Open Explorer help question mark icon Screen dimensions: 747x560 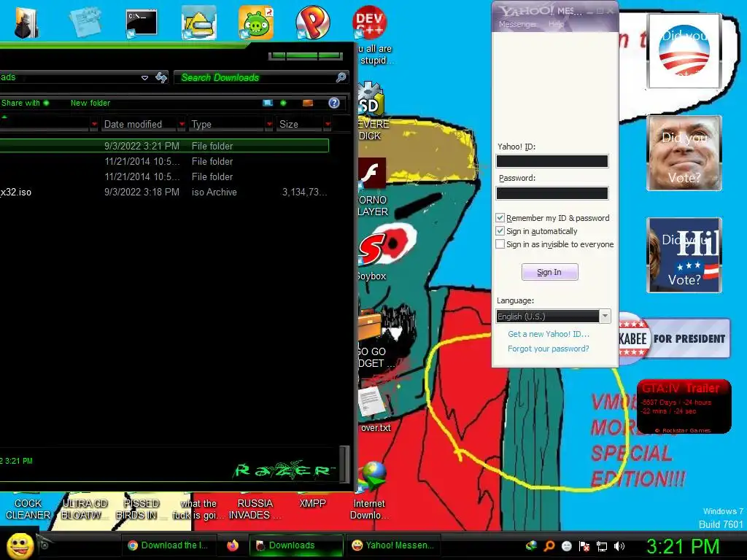click(x=334, y=103)
